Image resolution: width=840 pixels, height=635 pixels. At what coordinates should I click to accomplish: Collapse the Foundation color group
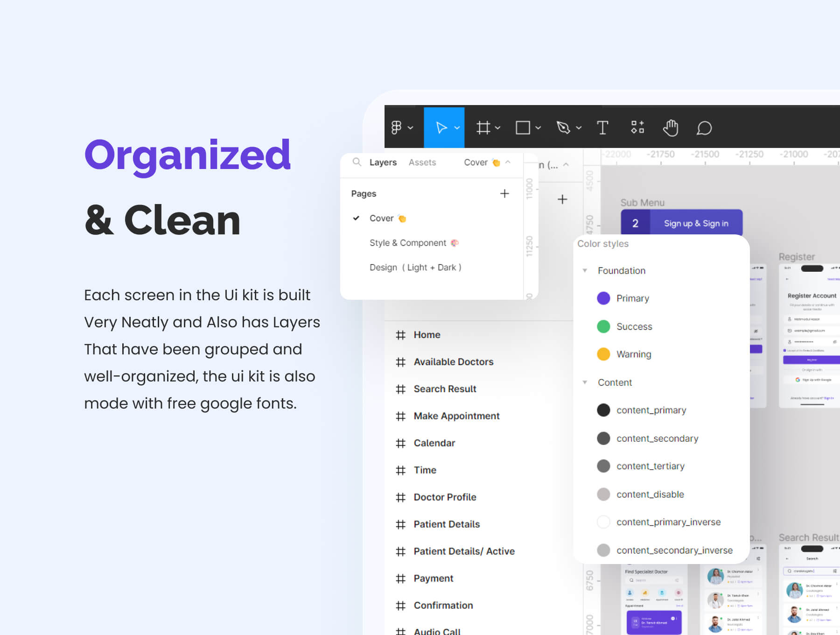[x=585, y=271]
